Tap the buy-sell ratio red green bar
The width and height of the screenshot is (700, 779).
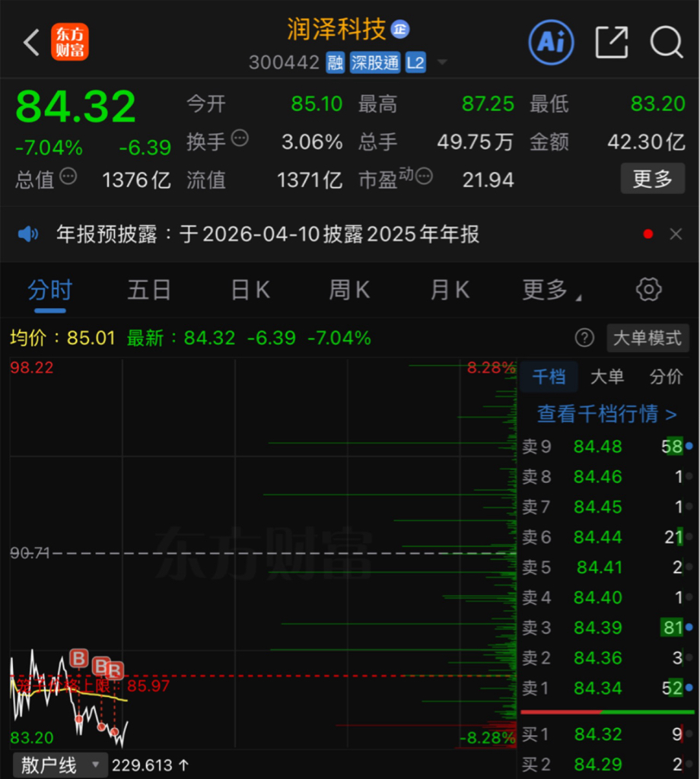coord(607,712)
